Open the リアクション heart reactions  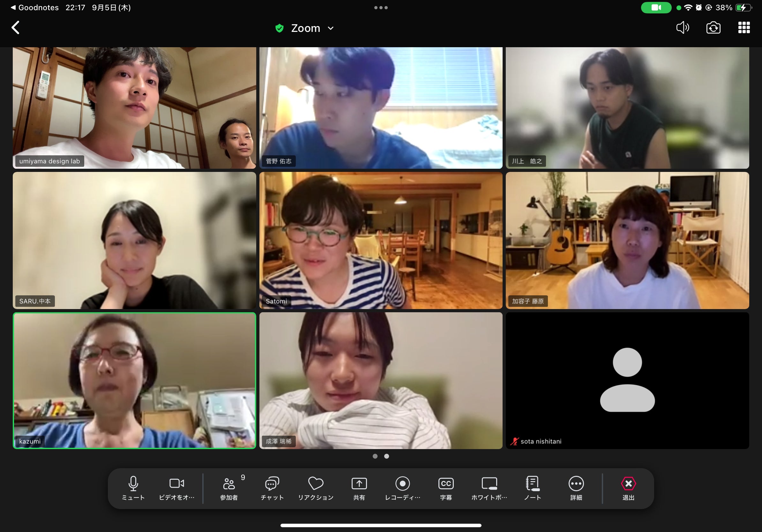click(x=316, y=488)
